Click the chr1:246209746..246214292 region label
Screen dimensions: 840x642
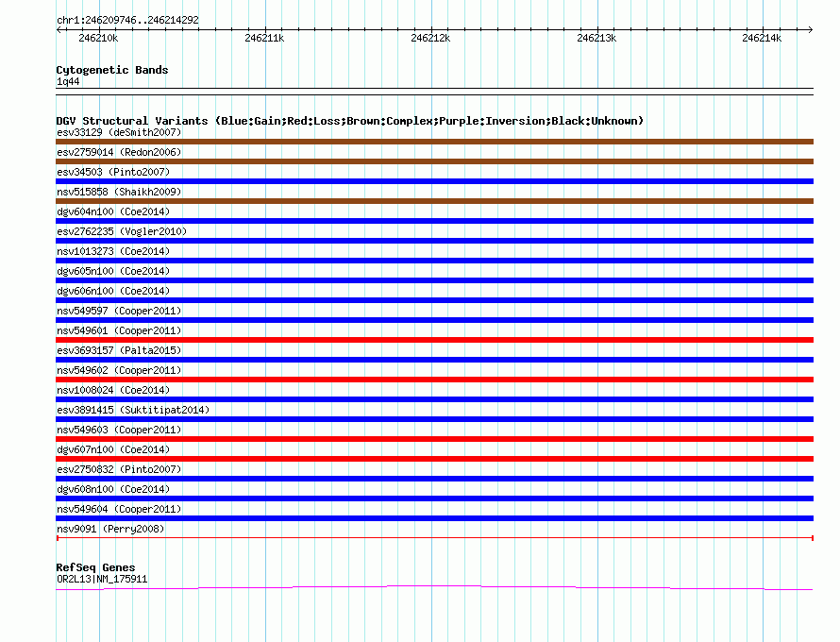pos(127,20)
